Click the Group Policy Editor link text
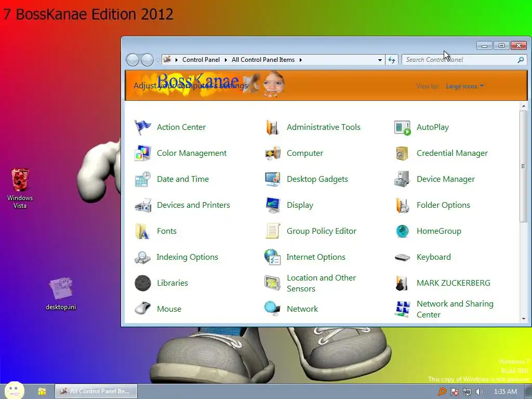The width and height of the screenshot is (532, 399). click(x=321, y=231)
